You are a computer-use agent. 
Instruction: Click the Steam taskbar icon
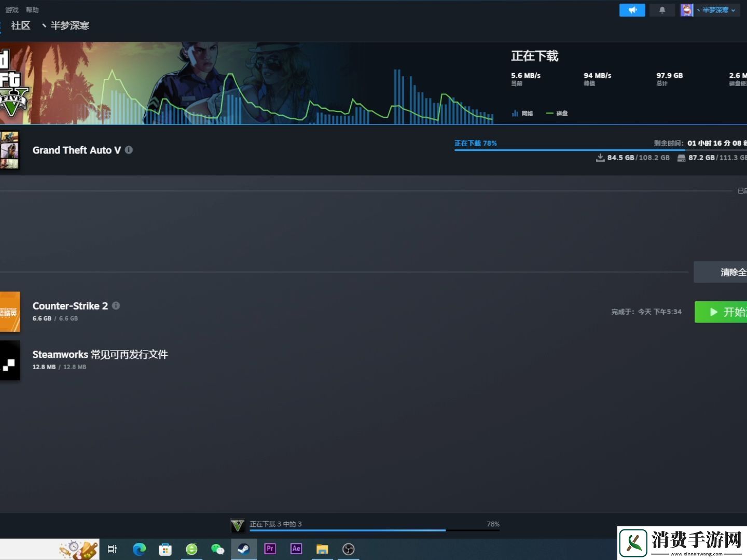[244, 549]
